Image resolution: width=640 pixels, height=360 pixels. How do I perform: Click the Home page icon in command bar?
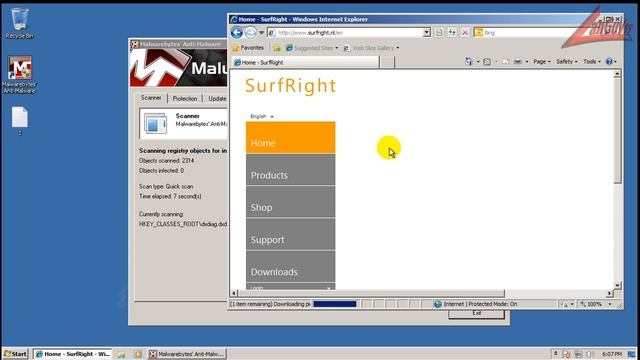(469, 62)
